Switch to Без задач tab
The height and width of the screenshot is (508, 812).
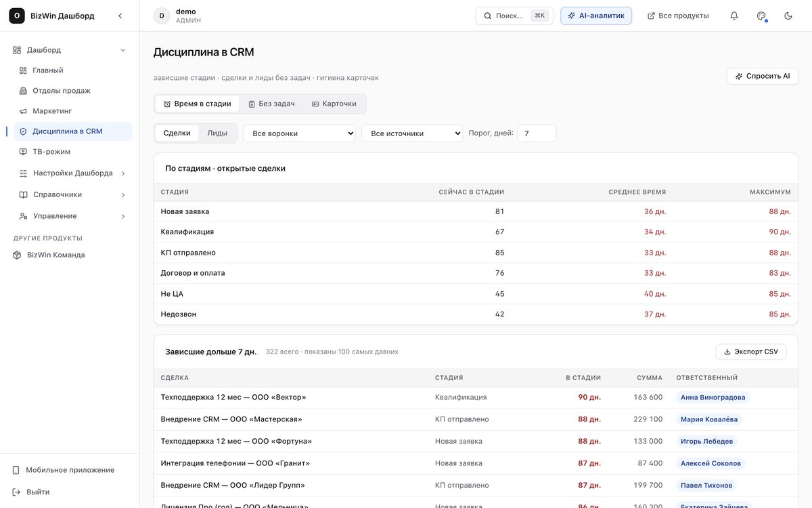(x=271, y=104)
